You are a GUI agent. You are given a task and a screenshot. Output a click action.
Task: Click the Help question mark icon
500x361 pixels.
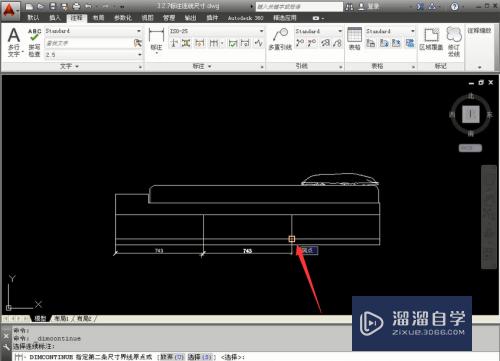pos(454,6)
